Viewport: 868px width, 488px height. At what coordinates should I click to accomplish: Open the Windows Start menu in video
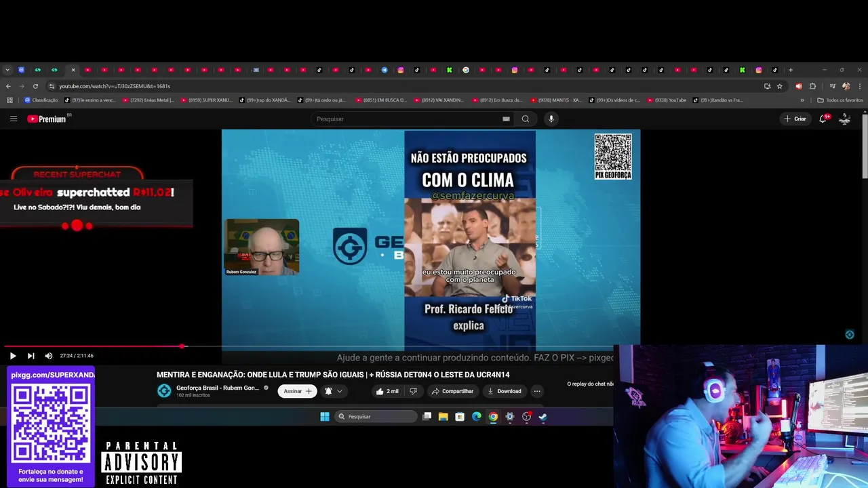[x=325, y=417]
